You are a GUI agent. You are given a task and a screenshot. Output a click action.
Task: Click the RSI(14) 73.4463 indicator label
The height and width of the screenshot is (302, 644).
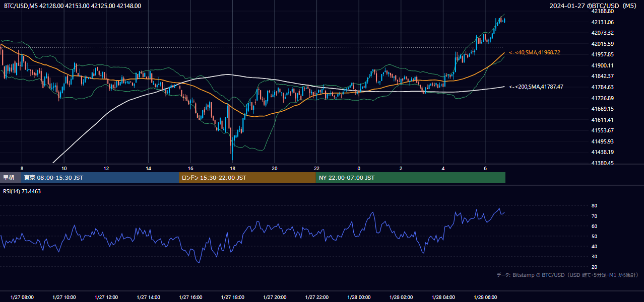click(x=22, y=191)
